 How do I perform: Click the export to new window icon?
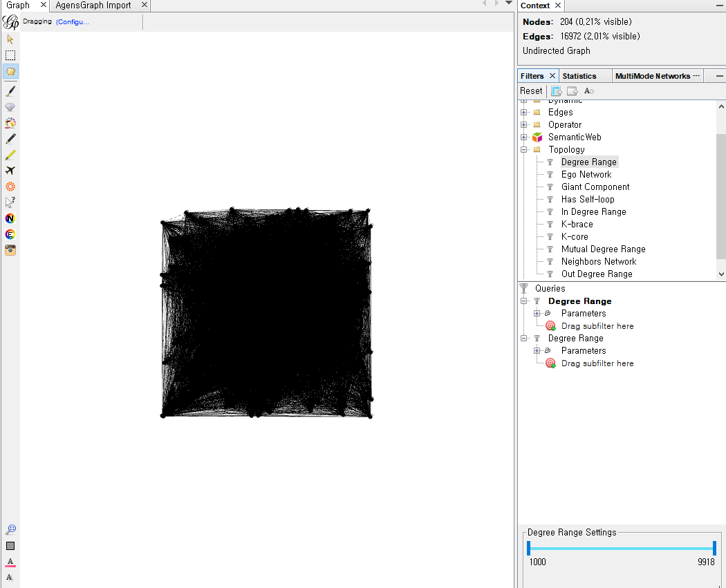point(573,91)
